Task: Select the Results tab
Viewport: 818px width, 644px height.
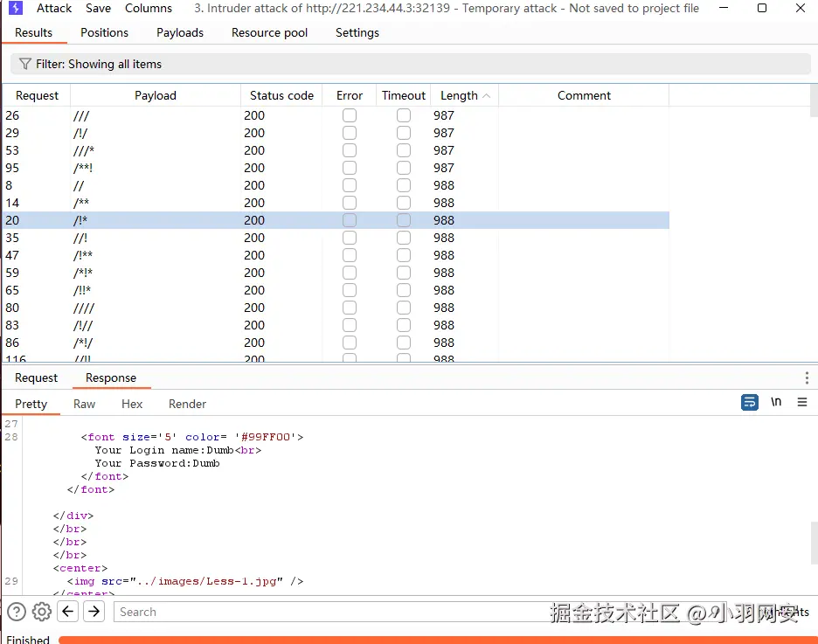Action: point(33,32)
